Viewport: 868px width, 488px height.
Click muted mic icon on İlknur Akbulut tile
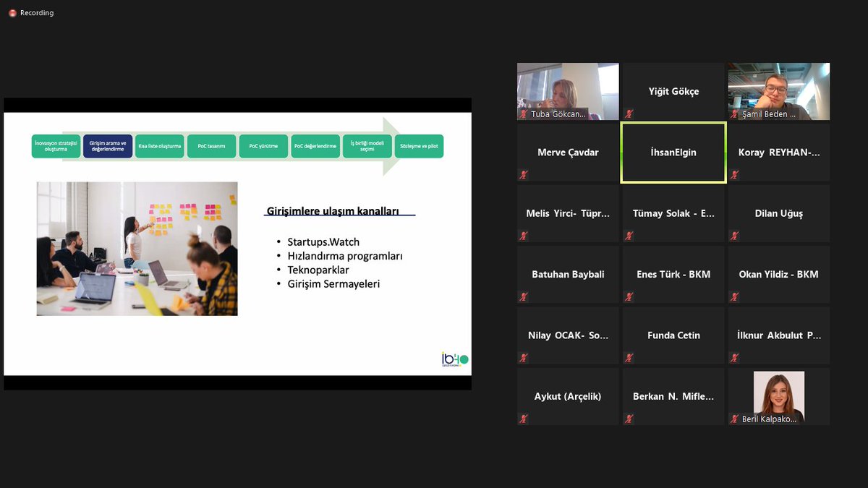tap(735, 358)
